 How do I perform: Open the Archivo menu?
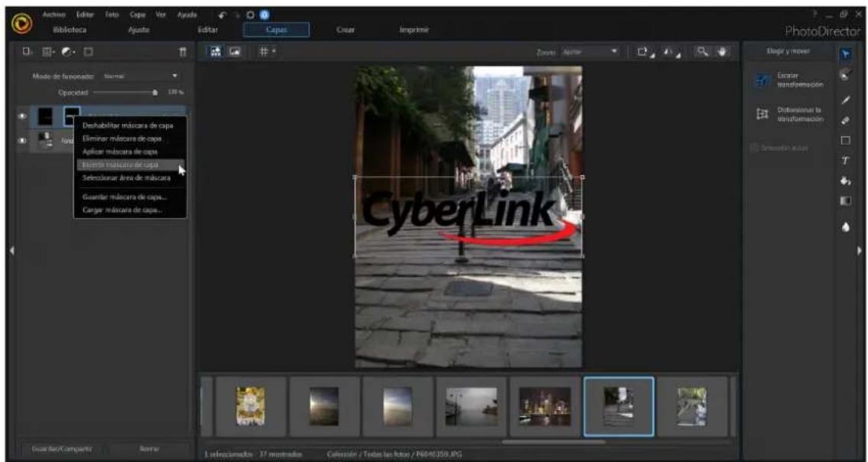coord(54,15)
